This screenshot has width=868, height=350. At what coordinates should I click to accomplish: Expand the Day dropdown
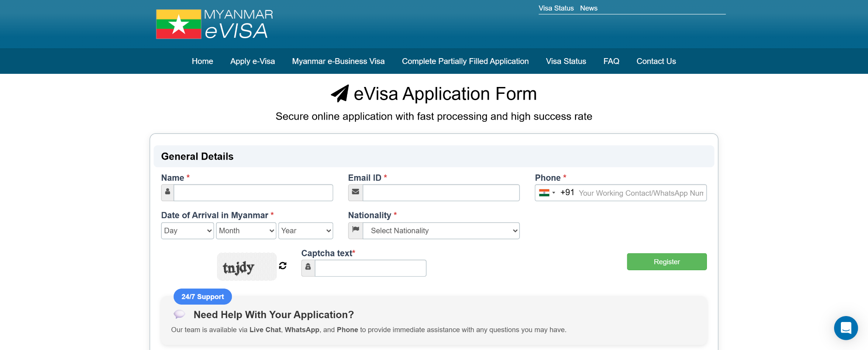(x=187, y=231)
